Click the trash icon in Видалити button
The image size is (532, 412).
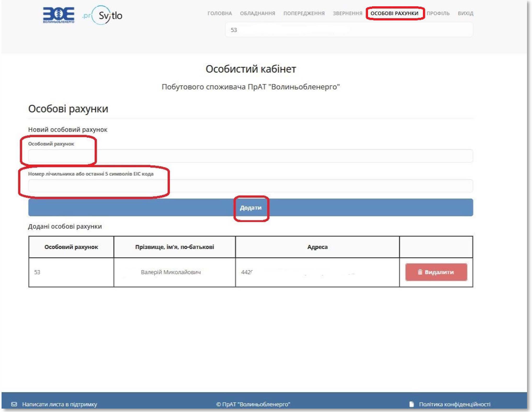(420, 272)
